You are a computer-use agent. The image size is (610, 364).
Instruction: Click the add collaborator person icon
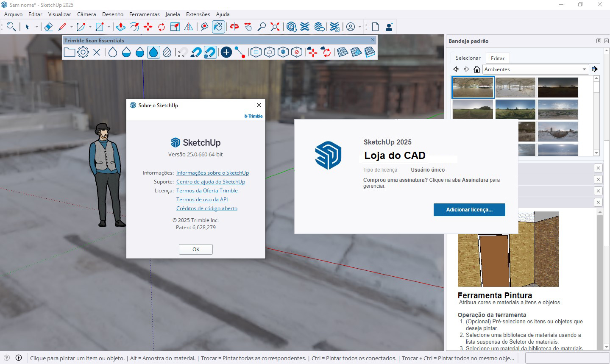[389, 27]
